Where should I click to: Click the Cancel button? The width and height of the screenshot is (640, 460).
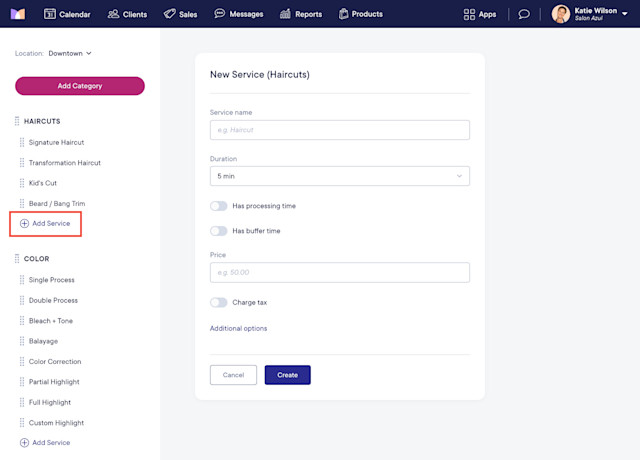tap(233, 375)
